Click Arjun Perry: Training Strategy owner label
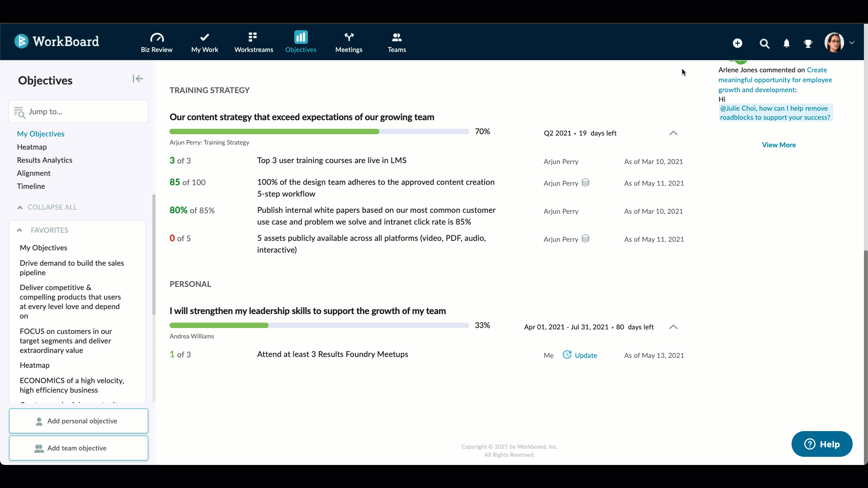Viewport: 868px width, 488px height. [x=209, y=142]
